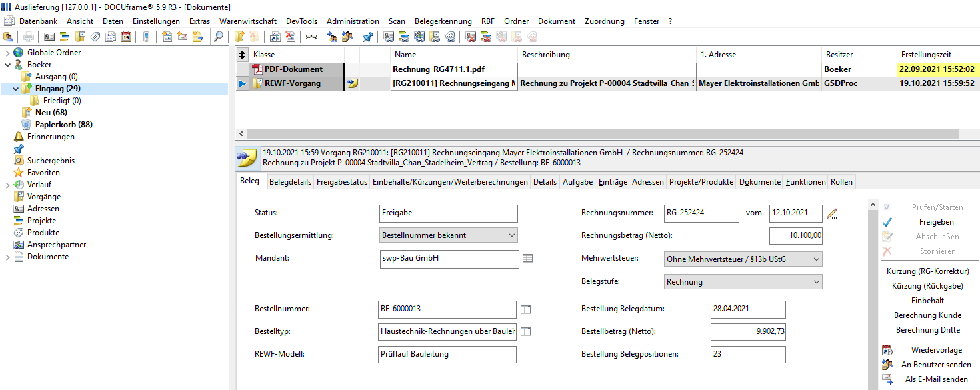The width and height of the screenshot is (980, 390).
Task: Click Bestellnummer lookup table icon
Action: click(525, 309)
